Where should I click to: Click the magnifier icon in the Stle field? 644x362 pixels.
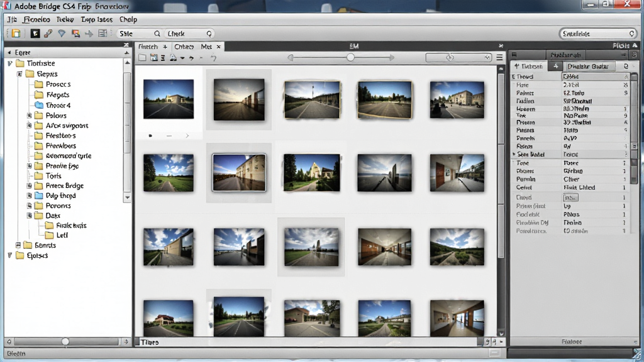click(x=157, y=34)
